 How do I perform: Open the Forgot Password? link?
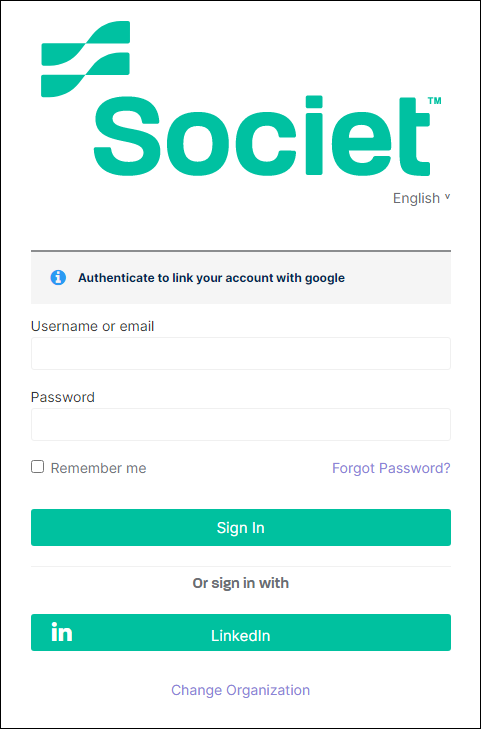click(391, 468)
